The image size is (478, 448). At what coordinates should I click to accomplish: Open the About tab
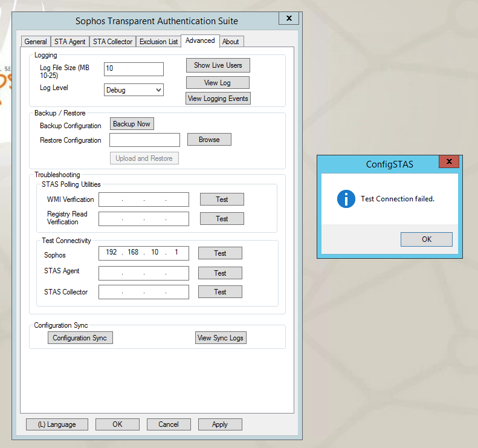(x=231, y=42)
